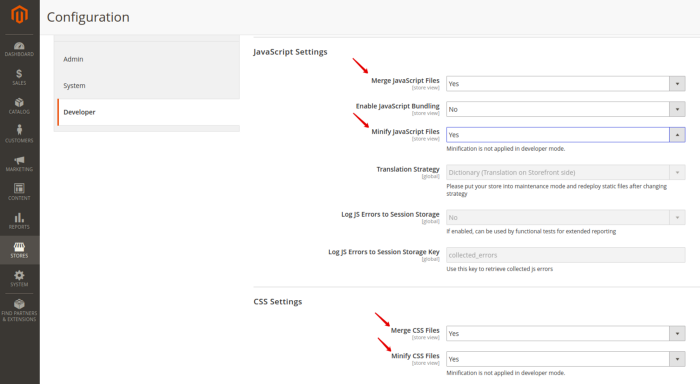Open the Minify CSS Files dropdown

566,359
